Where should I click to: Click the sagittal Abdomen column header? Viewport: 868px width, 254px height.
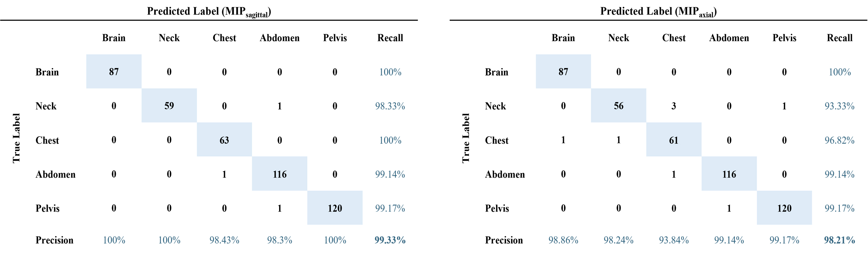[x=280, y=38]
